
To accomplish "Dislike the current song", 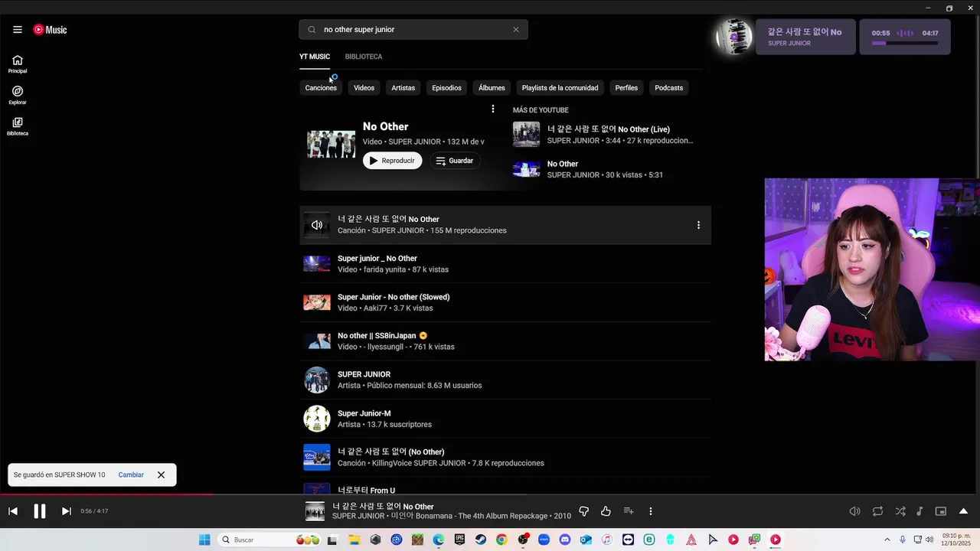I will coord(583,511).
